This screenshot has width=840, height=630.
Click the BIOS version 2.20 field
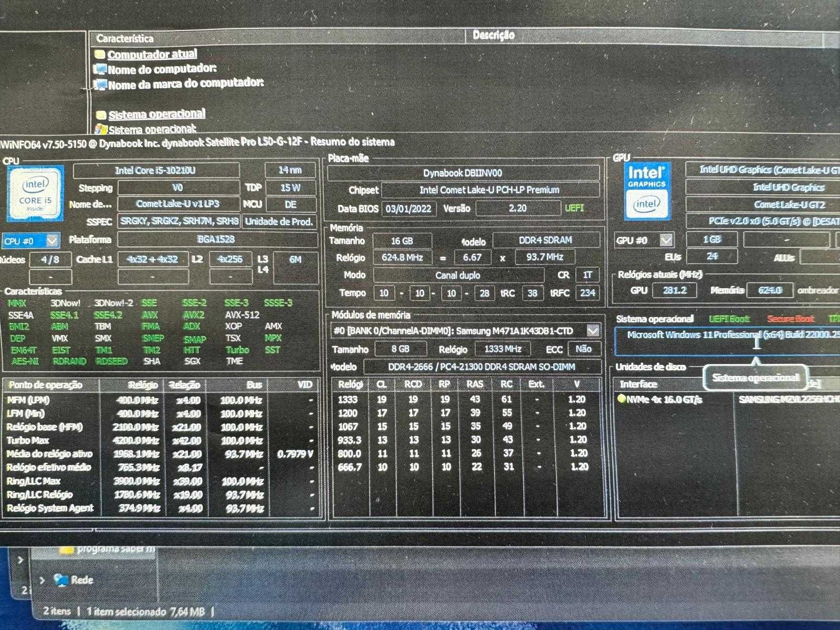[x=518, y=208]
